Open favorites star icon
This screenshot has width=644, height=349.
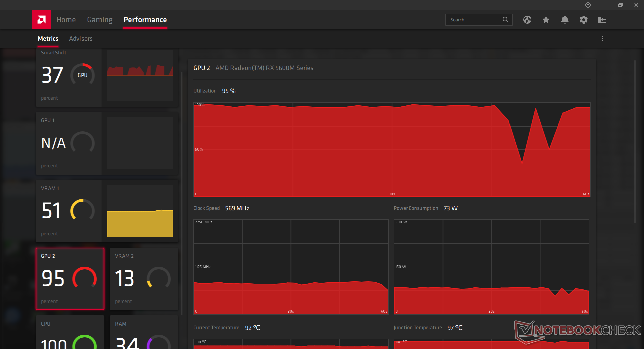coord(546,20)
